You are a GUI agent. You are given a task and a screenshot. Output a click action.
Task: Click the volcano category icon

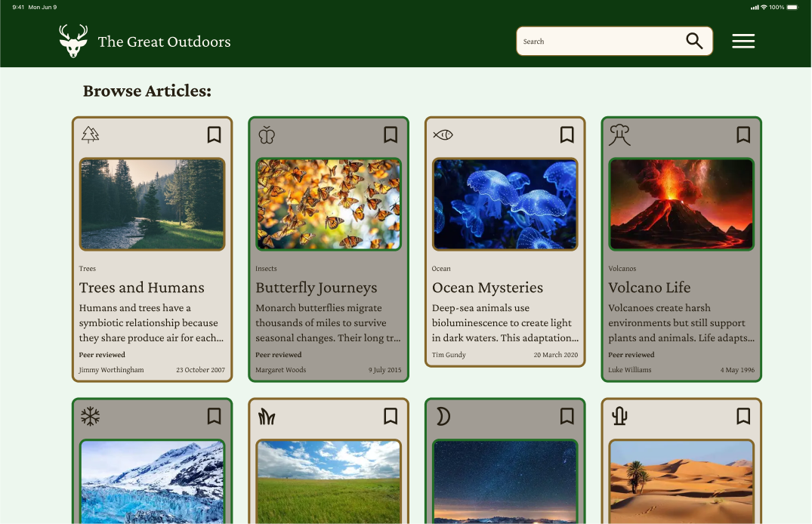point(619,135)
